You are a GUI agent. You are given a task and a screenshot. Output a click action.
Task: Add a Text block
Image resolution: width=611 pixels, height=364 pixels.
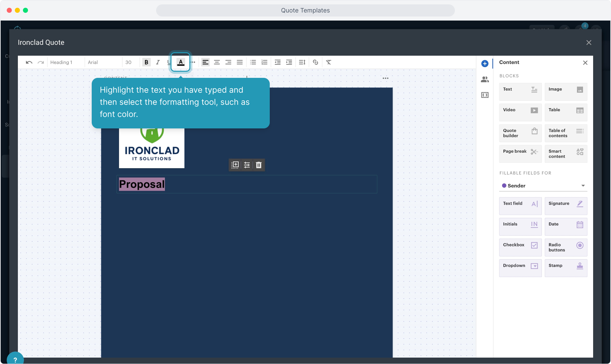pyautogui.click(x=520, y=92)
